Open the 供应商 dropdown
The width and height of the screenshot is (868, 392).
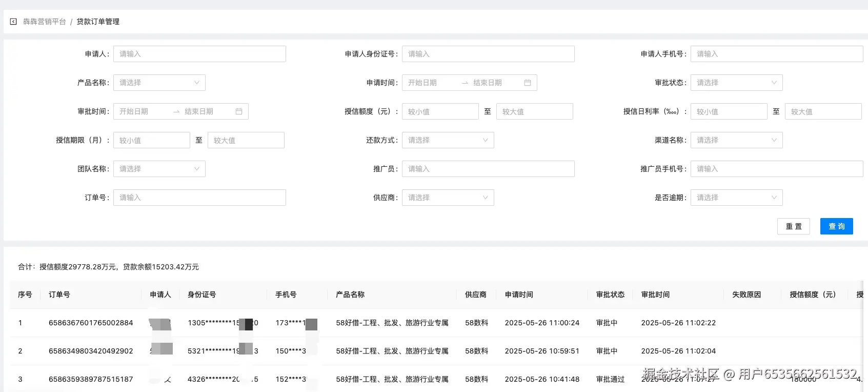coord(448,198)
